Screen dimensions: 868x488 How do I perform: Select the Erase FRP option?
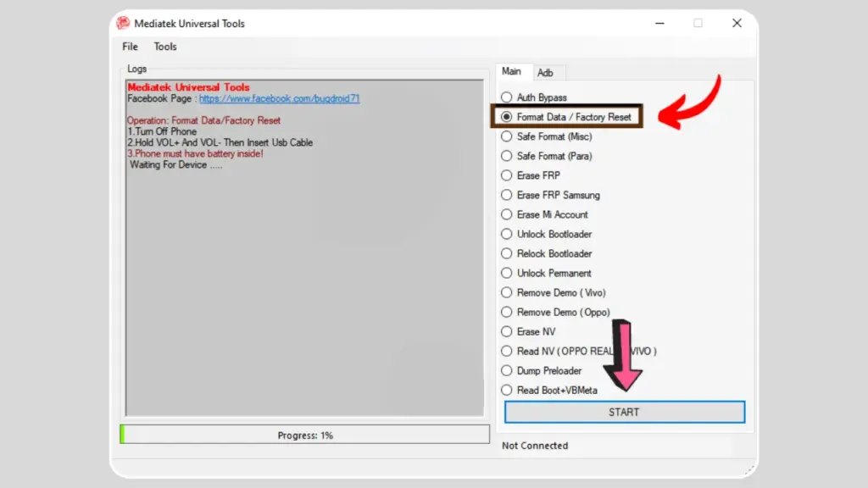tap(507, 175)
